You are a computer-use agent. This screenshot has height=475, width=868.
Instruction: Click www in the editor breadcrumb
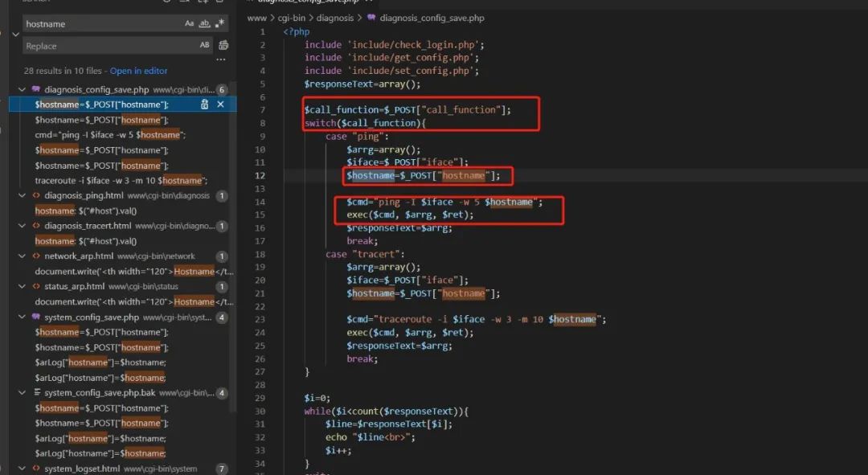click(x=257, y=18)
